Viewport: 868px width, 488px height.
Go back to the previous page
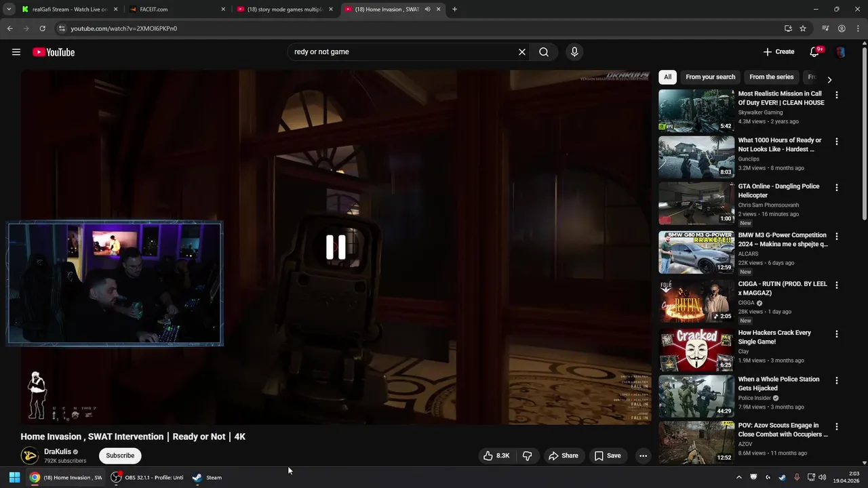point(9,28)
